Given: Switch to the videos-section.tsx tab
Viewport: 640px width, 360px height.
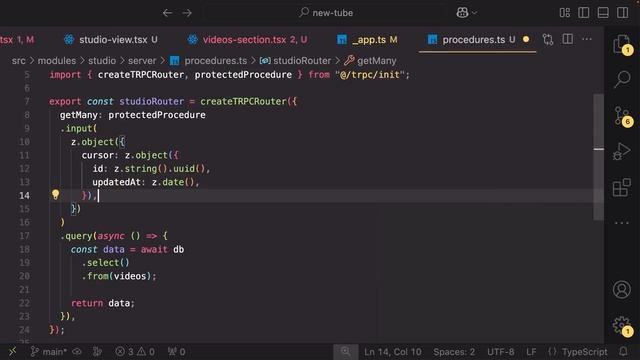Looking at the screenshot, I should tap(247, 40).
